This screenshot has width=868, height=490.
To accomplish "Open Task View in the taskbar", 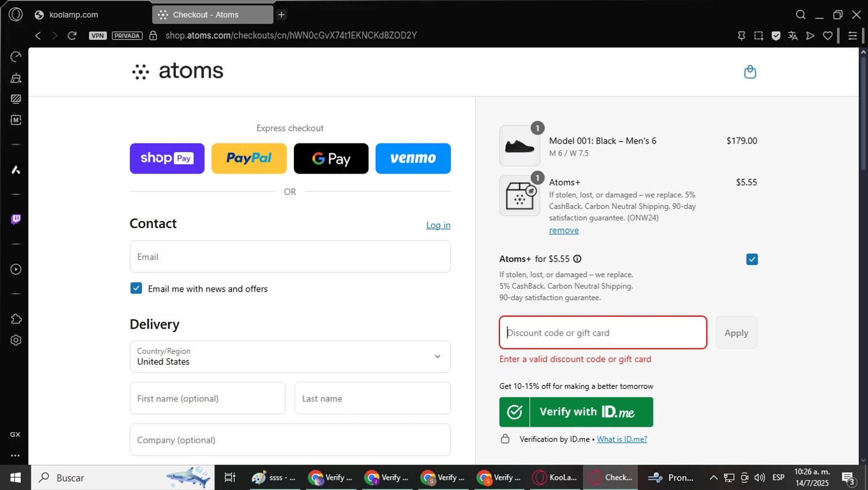I will pos(230,478).
